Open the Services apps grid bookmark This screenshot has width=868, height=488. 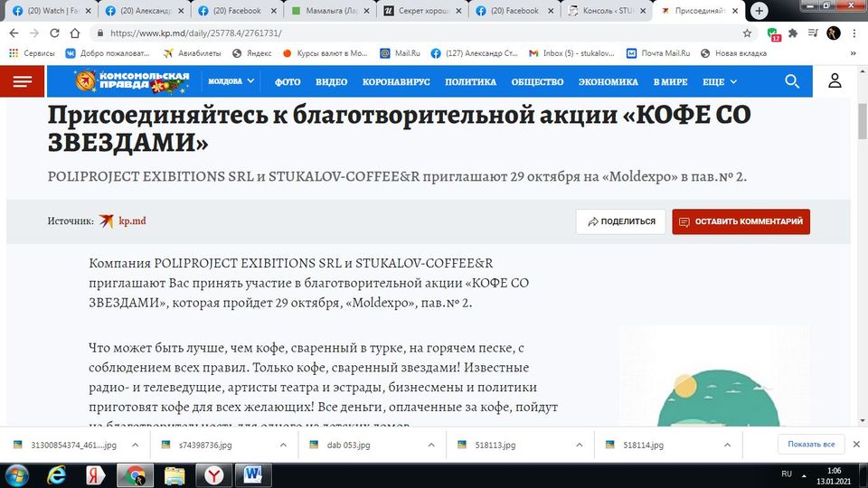(x=32, y=53)
